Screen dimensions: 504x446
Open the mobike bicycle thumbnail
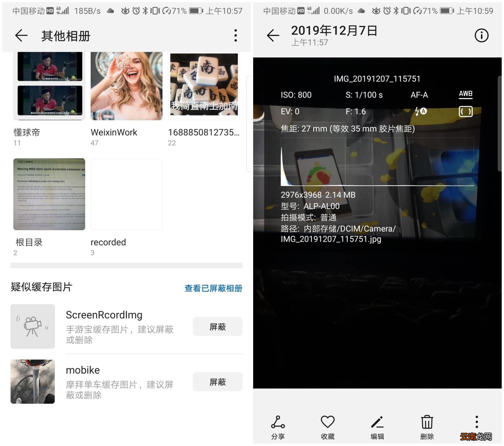click(x=33, y=382)
